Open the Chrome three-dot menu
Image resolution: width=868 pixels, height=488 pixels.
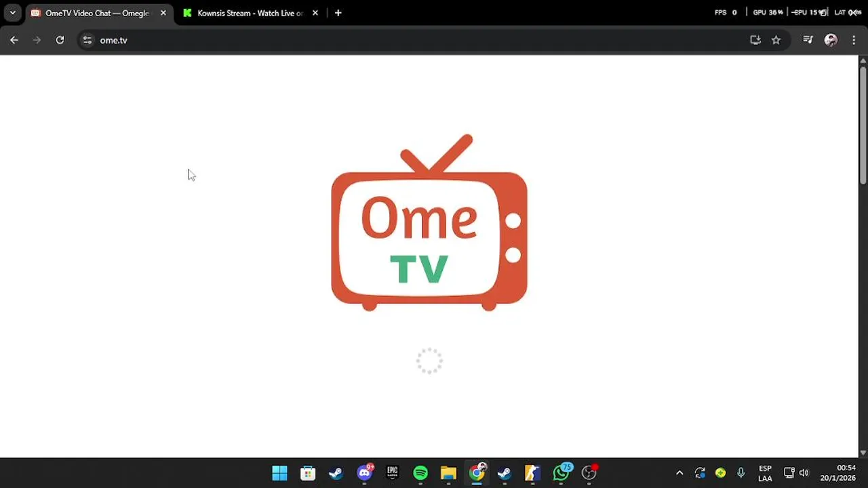click(854, 40)
